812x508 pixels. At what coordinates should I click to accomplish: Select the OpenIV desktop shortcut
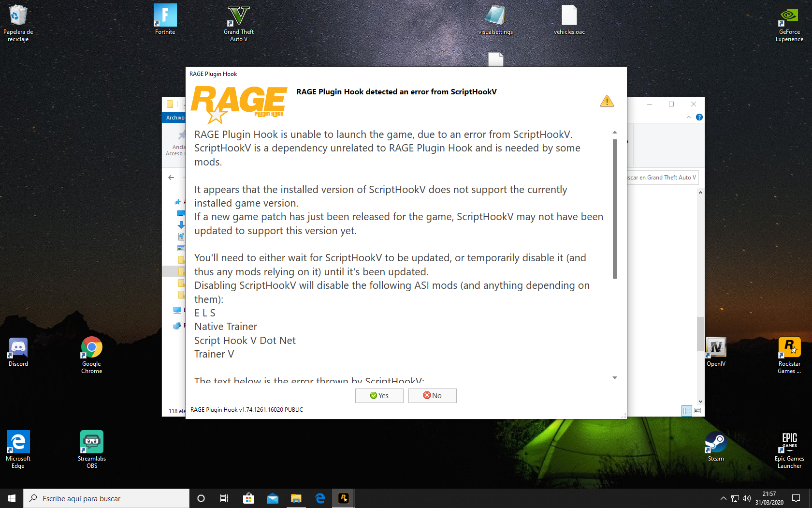pyautogui.click(x=716, y=352)
